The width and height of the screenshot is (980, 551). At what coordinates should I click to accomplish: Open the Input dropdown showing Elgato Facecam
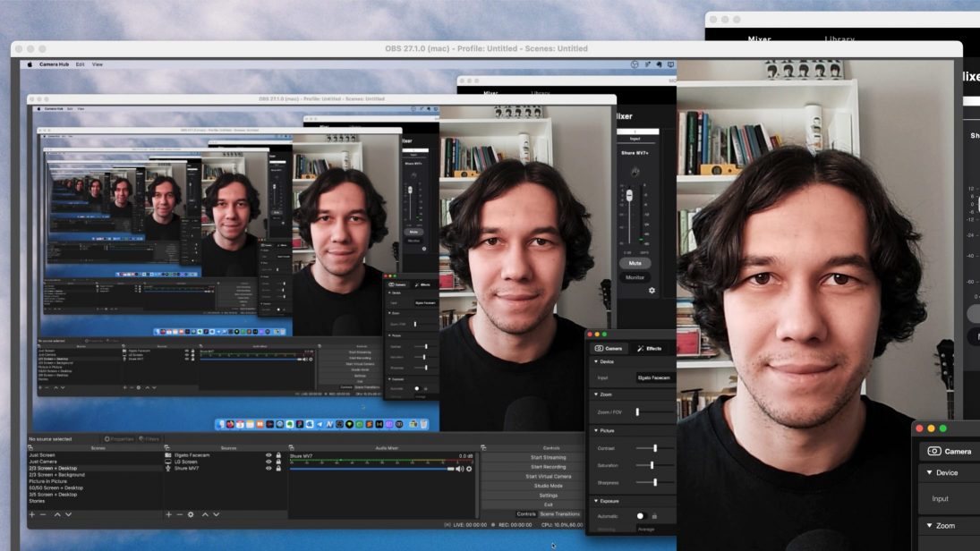(x=655, y=378)
